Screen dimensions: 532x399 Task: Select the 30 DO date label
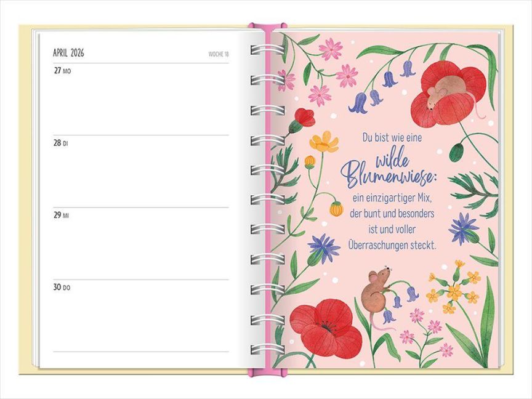62,287
